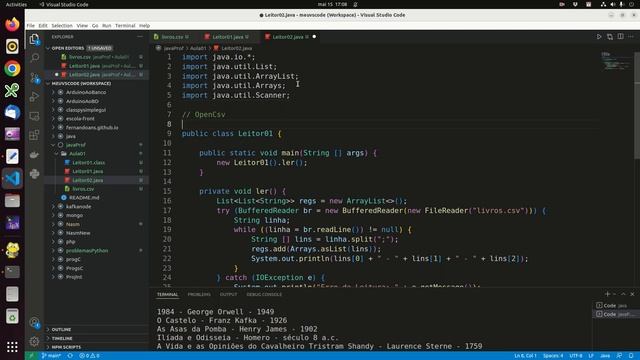640x360 pixels.
Task: Expand the Outline section
Action: click(61, 329)
